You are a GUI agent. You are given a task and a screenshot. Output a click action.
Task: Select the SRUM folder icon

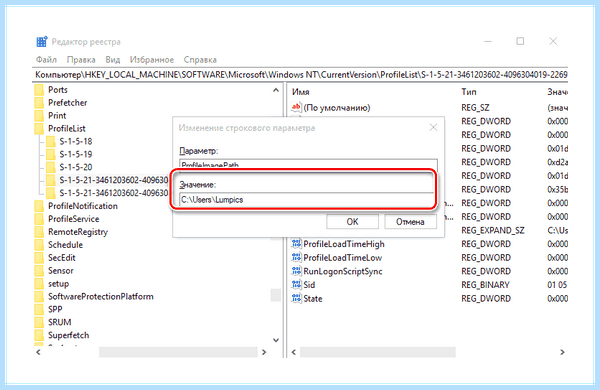pos(39,322)
